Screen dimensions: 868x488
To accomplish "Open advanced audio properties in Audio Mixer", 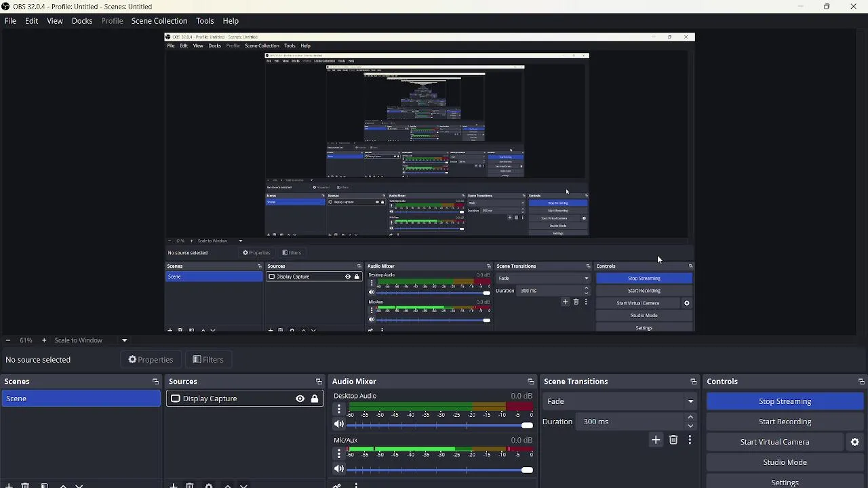I will 337,485.
